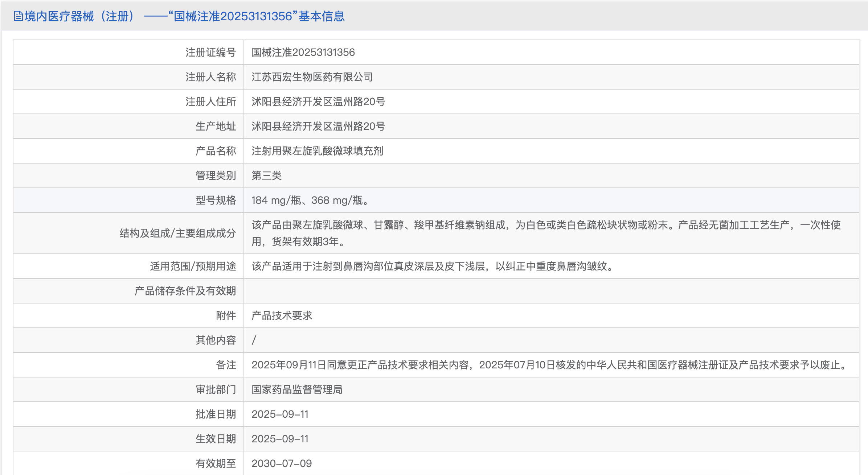This screenshot has height=475, width=868.
Task: Click product name 注射用聚左旋乳酸微球填充剂
Action: pos(317,151)
